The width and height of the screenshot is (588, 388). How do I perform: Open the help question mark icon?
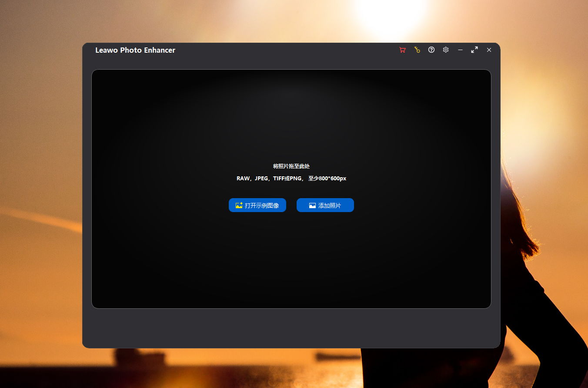431,50
